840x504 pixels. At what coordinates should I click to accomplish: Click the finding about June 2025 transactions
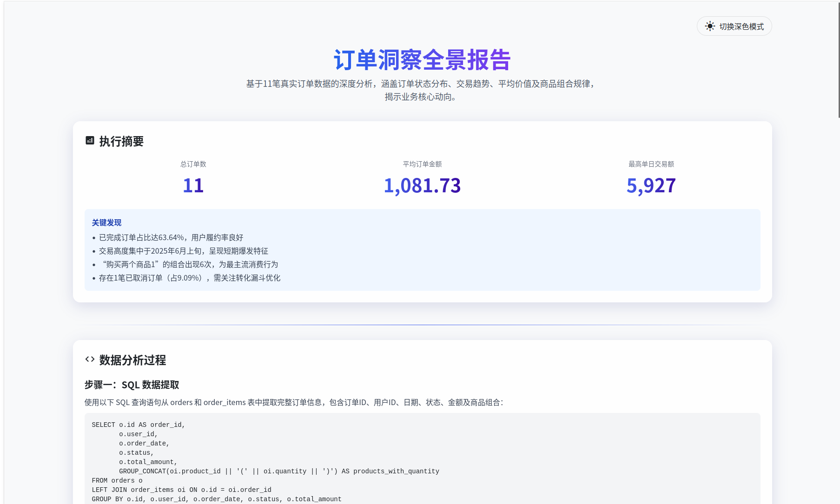tap(183, 251)
